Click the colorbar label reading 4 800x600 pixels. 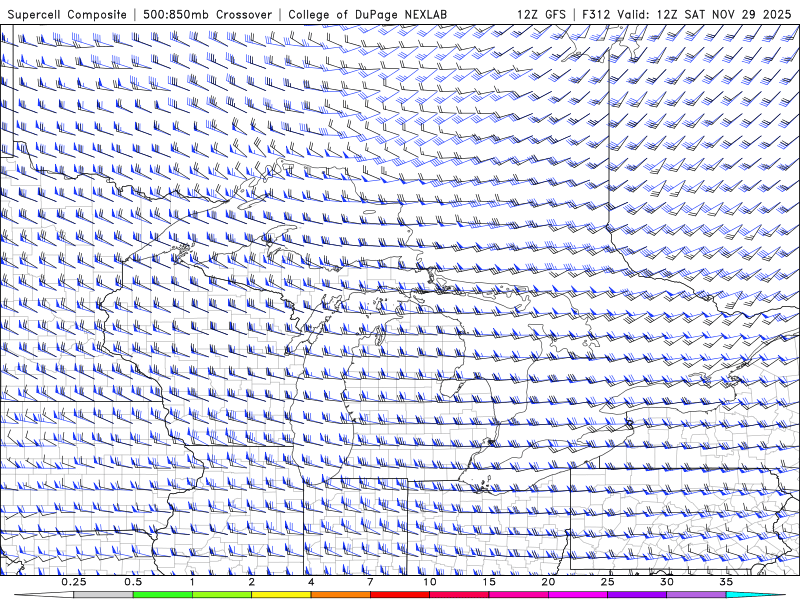click(x=311, y=582)
